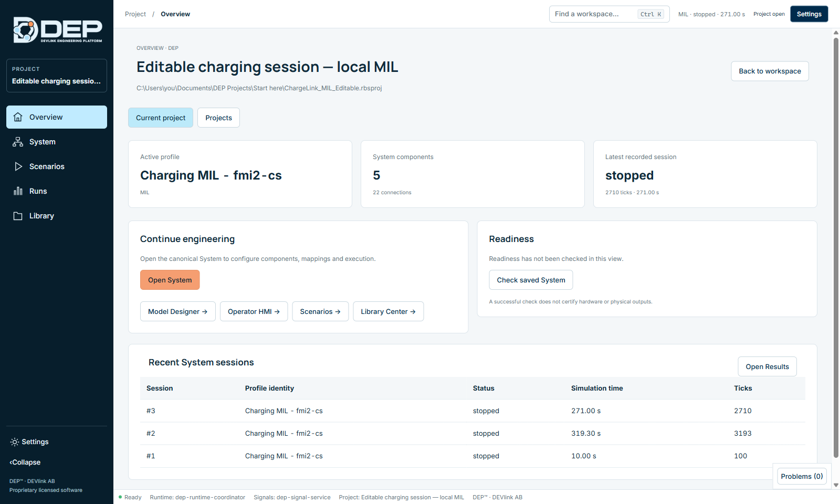Click the vertical scrollbar thumb

(836, 248)
